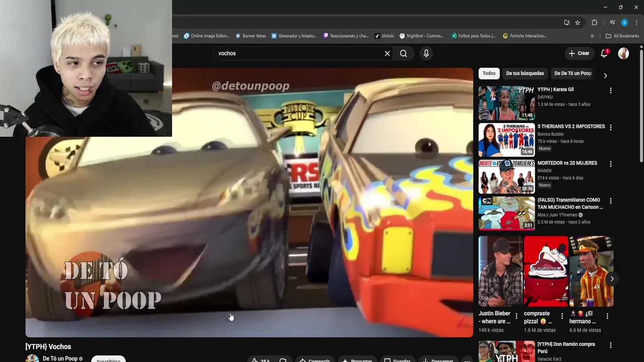Image resolution: width=644 pixels, height=362 pixels.
Task: Open Generador y listado bookmark
Action: pyautogui.click(x=294, y=36)
